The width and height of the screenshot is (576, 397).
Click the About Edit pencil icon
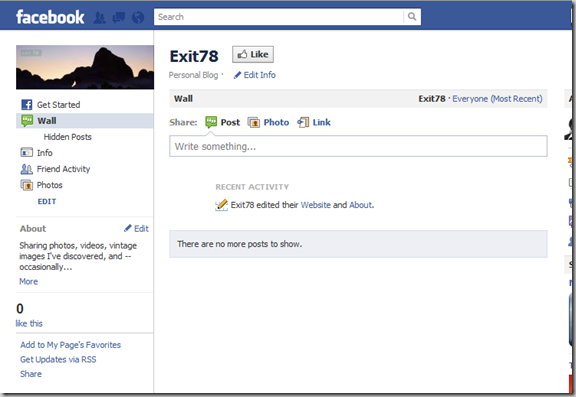127,228
